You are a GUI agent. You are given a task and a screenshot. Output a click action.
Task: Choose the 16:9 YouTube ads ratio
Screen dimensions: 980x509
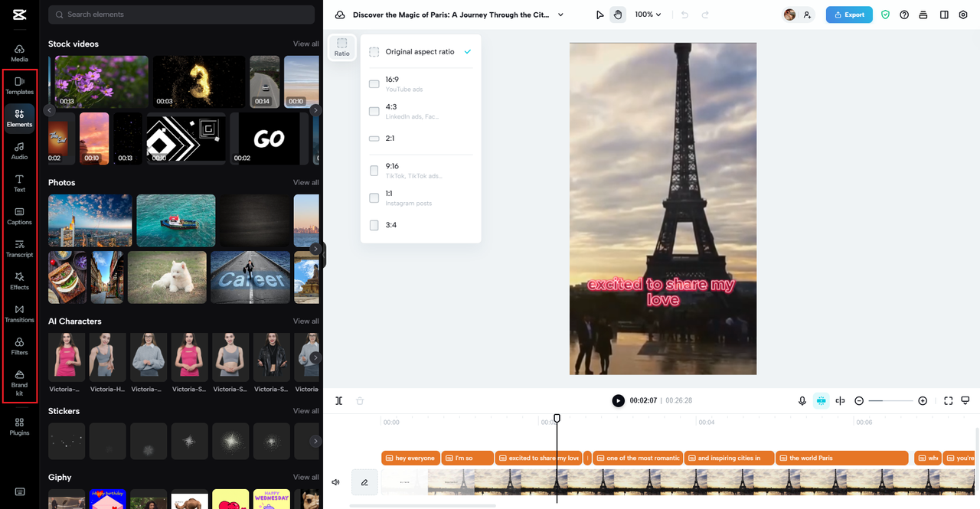point(420,83)
